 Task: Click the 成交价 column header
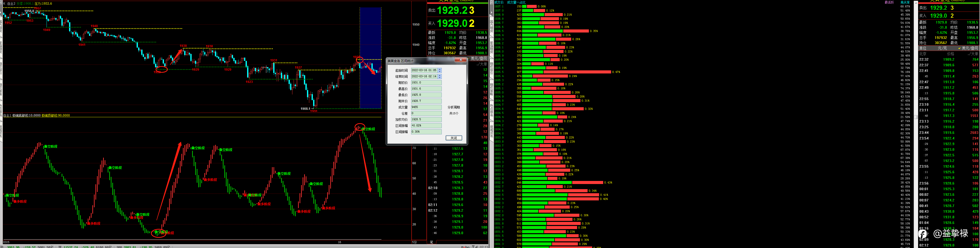499,2
